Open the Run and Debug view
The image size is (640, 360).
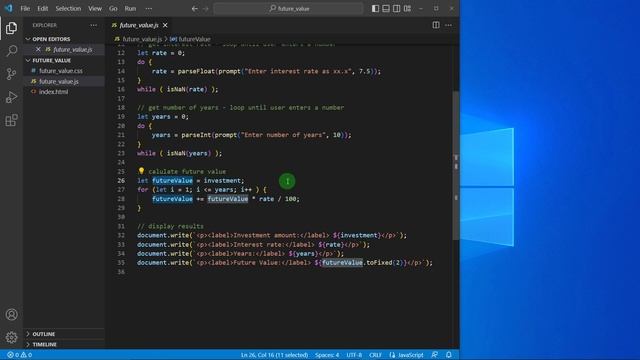pos(11,97)
